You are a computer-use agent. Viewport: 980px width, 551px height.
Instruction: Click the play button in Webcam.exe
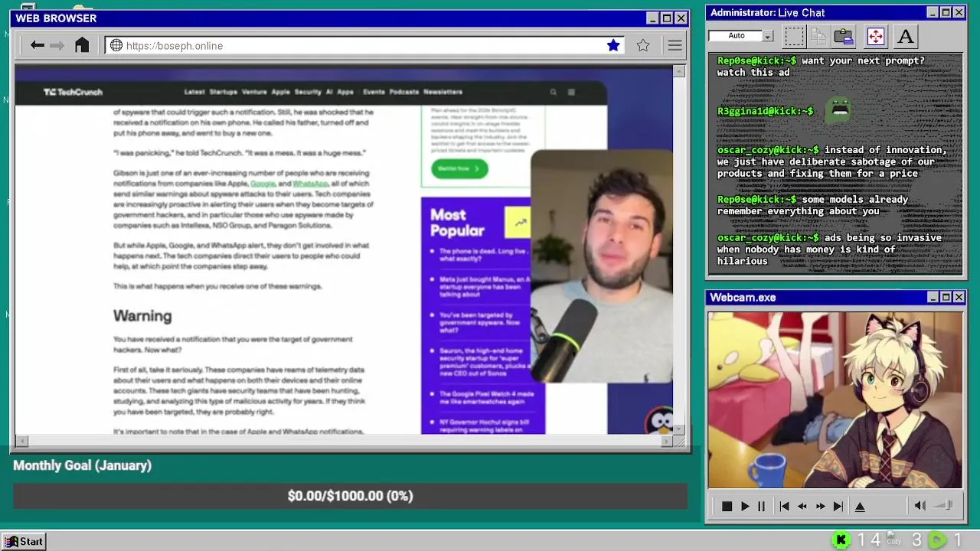point(745,507)
